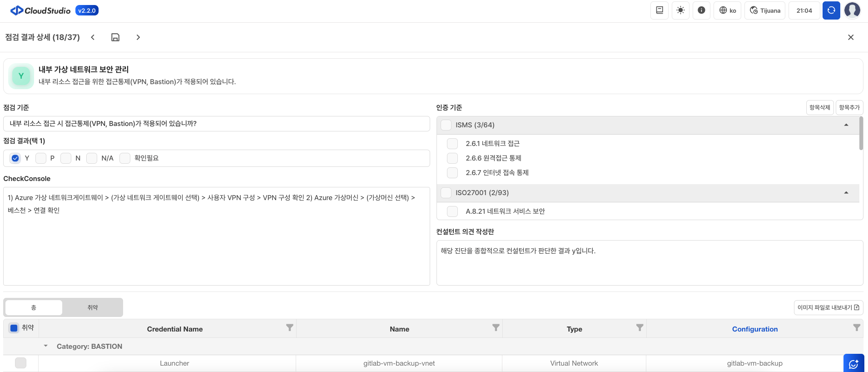The image size is (868, 372).
Task: Switch to the 취약 tab
Action: [93, 307]
